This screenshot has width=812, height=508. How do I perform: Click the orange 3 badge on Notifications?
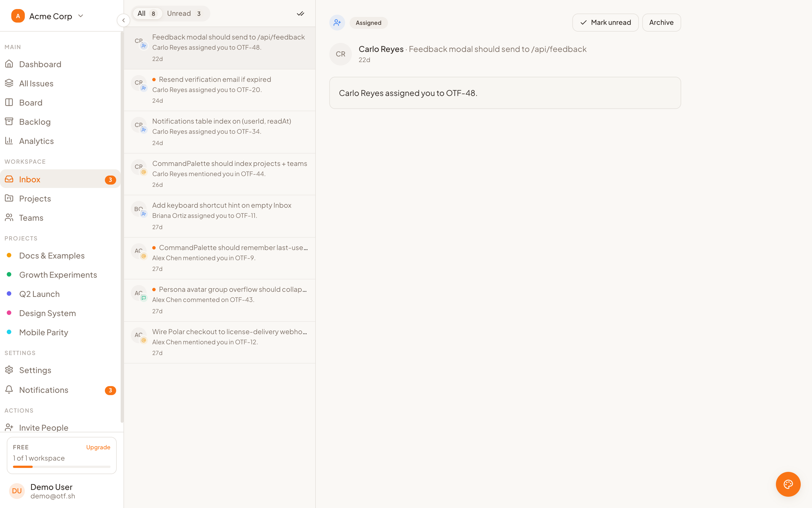(111, 390)
